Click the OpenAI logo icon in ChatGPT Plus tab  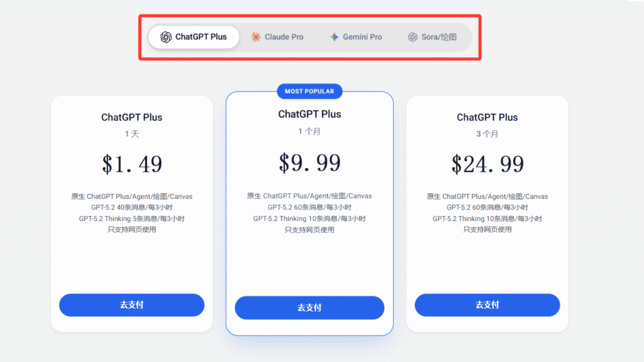pos(166,37)
